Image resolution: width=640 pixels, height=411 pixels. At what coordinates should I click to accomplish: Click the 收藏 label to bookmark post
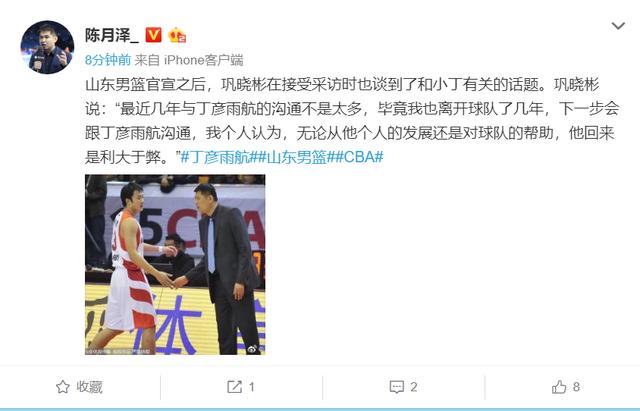[89, 387]
